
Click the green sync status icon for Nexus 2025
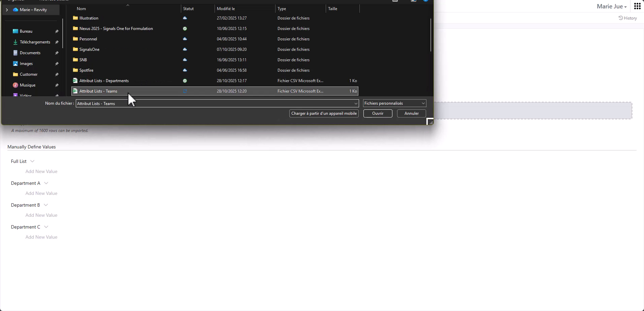click(185, 29)
